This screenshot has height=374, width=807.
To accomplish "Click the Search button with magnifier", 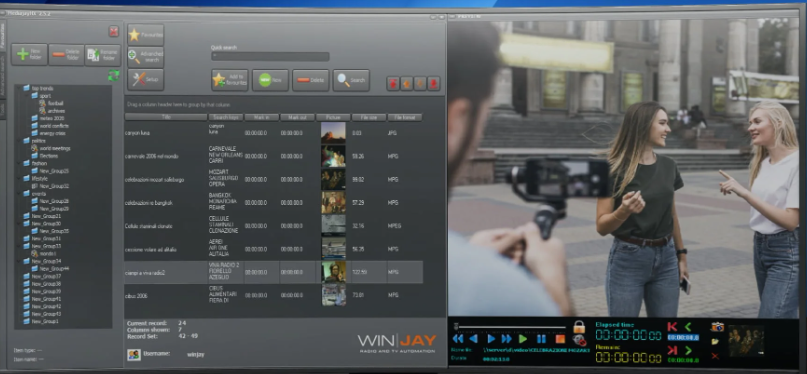I will pyautogui.click(x=351, y=80).
